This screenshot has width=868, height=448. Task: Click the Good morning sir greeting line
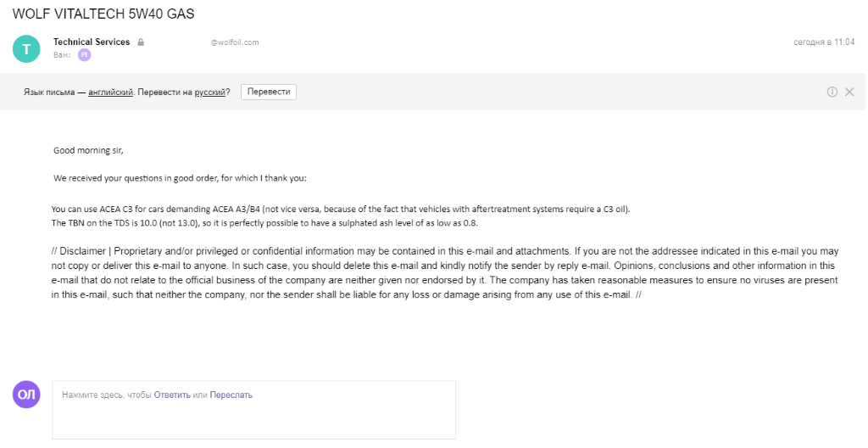coord(88,150)
